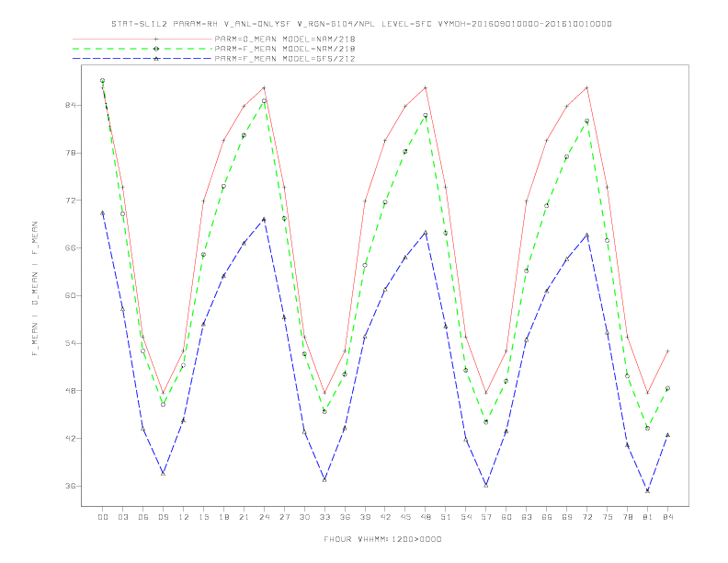The image size is (728, 563).
Task: Click y-axis tick value 48
Action: pos(71,391)
